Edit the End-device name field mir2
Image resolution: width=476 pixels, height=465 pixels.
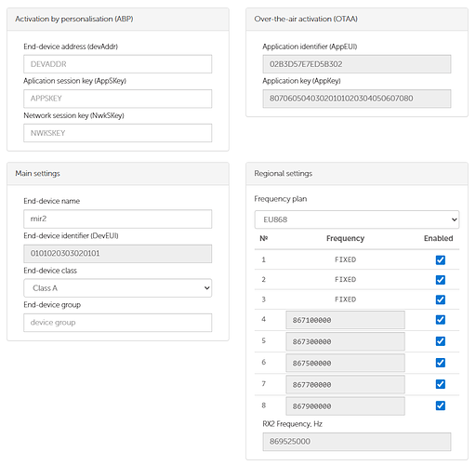pyautogui.click(x=118, y=219)
